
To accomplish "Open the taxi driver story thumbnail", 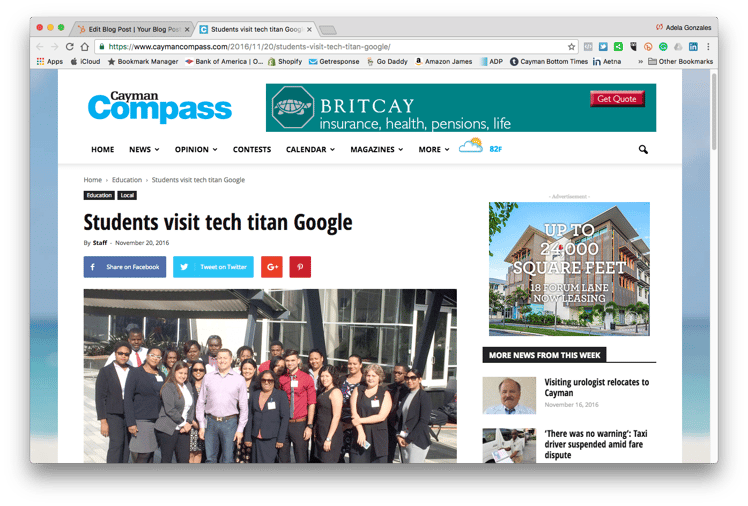I will (x=509, y=445).
